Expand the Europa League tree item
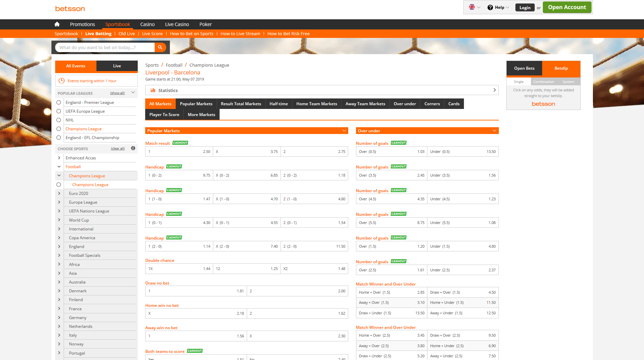The width and height of the screenshot is (644, 360). point(59,202)
